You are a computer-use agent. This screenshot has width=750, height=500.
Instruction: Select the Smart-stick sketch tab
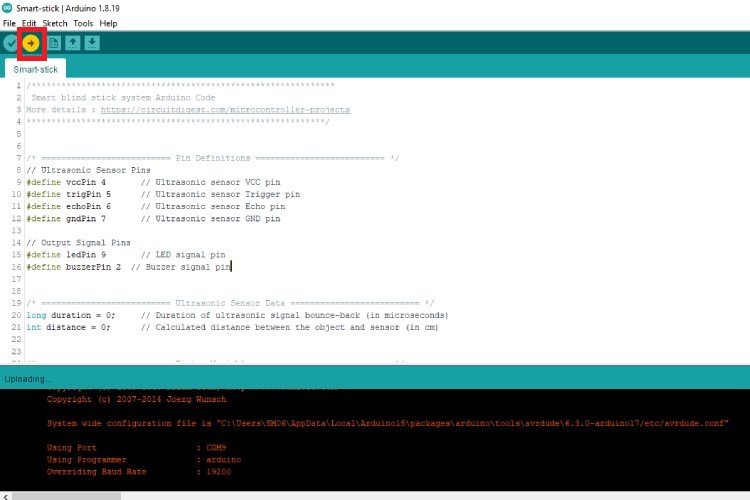click(35, 69)
